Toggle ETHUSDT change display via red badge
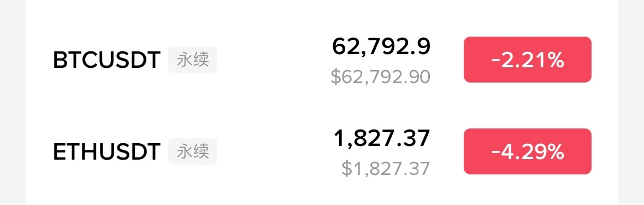This screenshot has height=205, width=644. pyautogui.click(x=527, y=151)
